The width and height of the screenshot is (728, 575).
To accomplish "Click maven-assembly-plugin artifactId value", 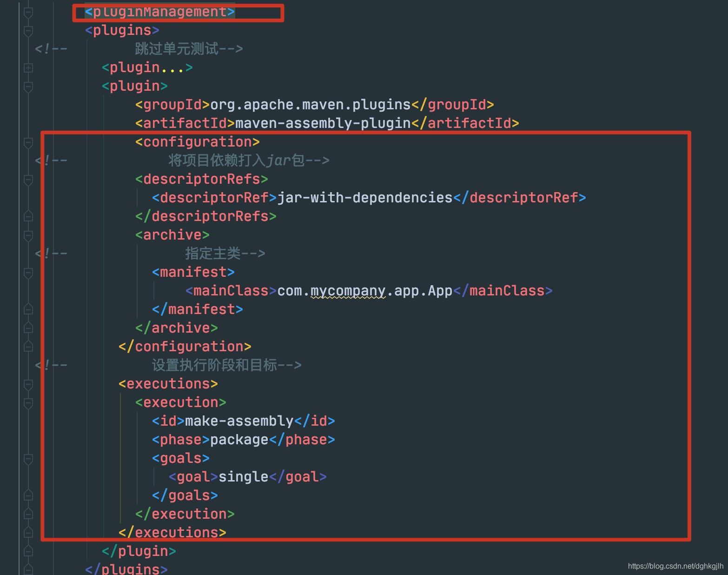I will 323,124.
